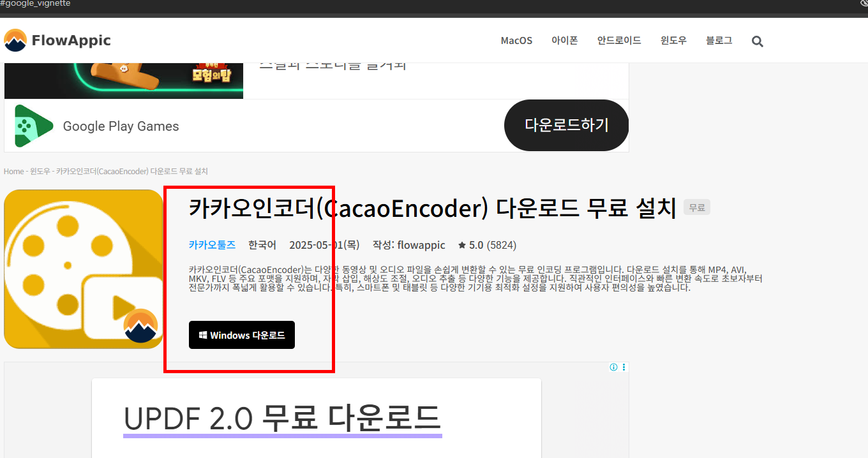The width and height of the screenshot is (868, 458).
Task: Click the 무료 badge next to the title
Action: click(x=696, y=207)
